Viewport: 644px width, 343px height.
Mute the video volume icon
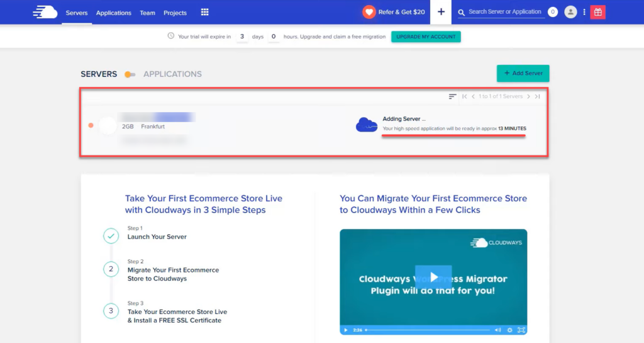[498, 330]
